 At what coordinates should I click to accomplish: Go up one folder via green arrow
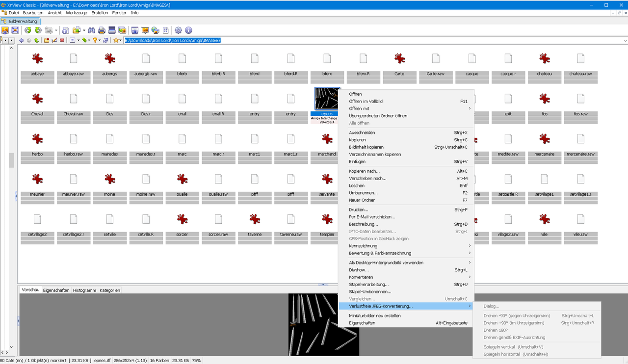tap(36, 40)
